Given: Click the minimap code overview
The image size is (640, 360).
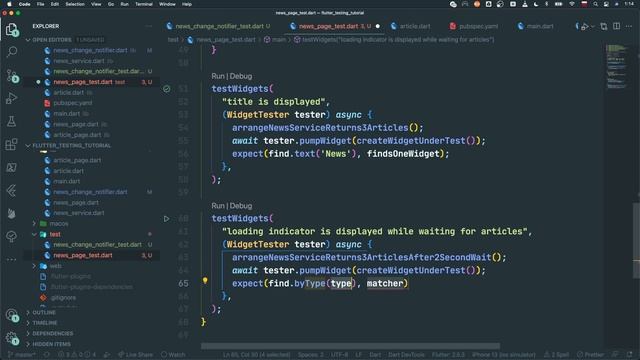Looking at the screenshot, I should (616, 67).
